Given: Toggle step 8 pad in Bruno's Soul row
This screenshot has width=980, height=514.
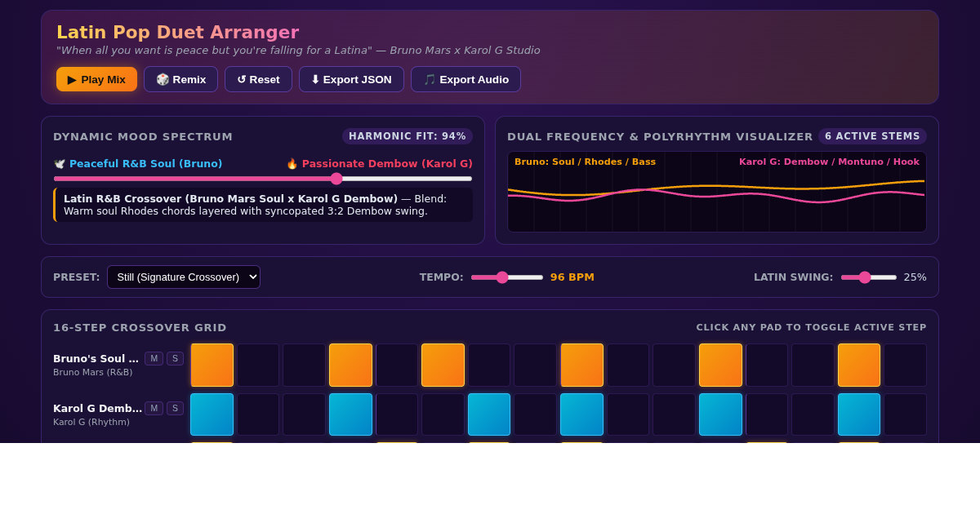Looking at the screenshot, I should [x=535, y=365].
